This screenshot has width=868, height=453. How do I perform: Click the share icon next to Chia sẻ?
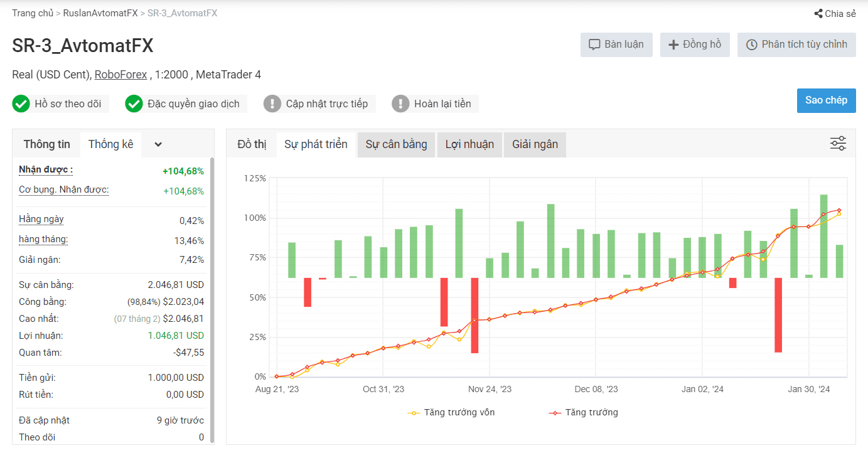(818, 14)
